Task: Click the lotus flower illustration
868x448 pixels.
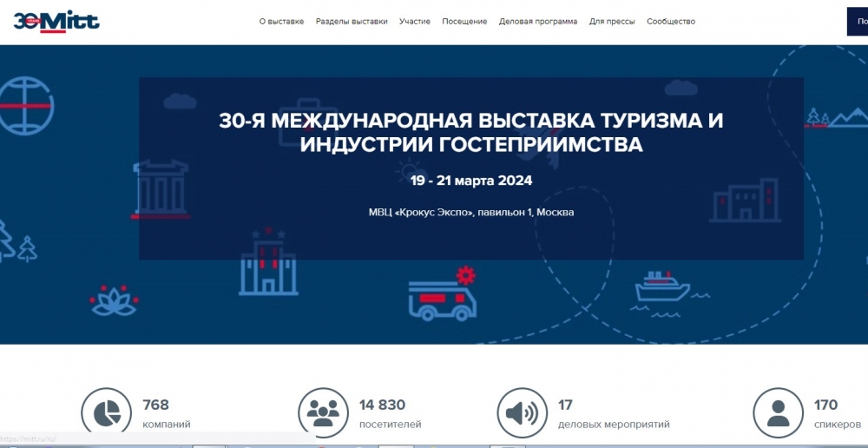Action: pos(115,300)
